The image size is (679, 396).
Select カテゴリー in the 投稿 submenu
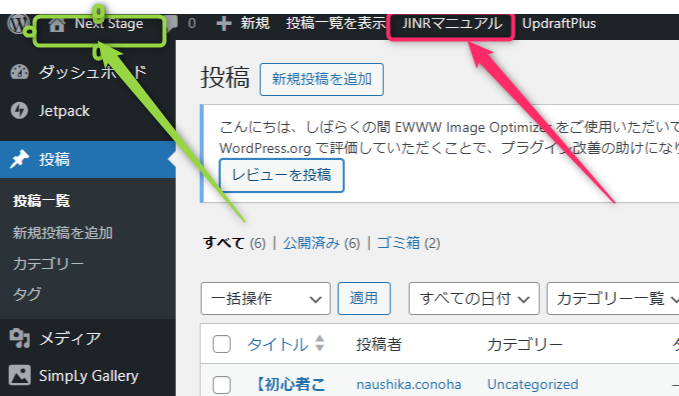(48, 263)
